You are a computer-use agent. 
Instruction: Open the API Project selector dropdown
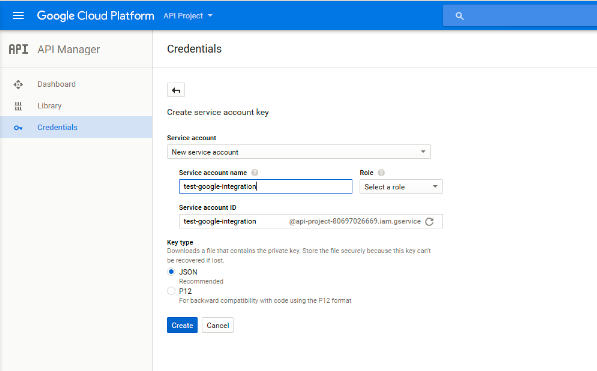tap(188, 16)
